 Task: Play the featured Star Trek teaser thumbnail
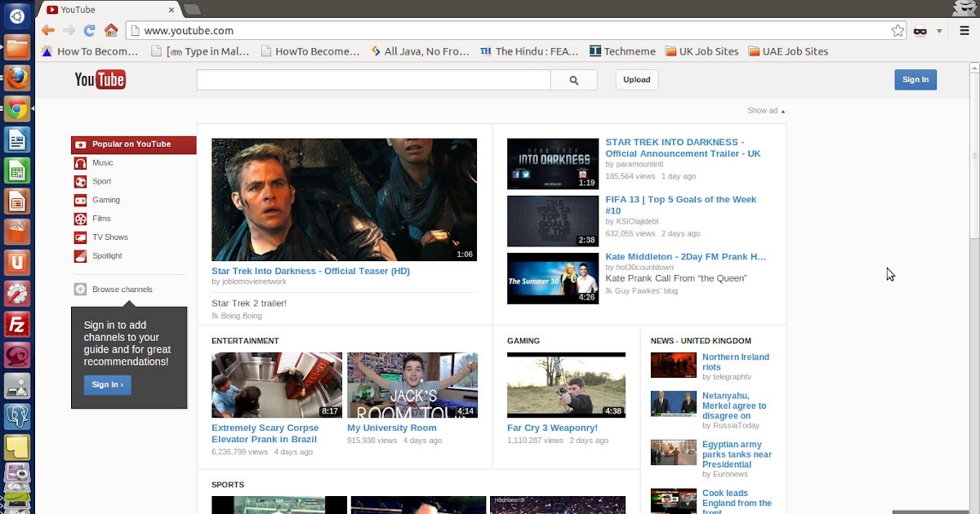click(x=344, y=200)
